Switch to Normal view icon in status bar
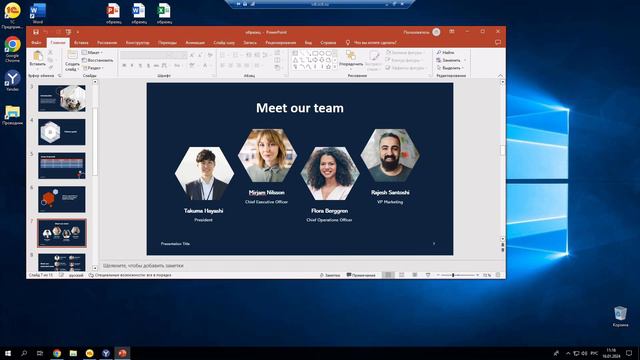The image size is (640, 360). tap(388, 275)
